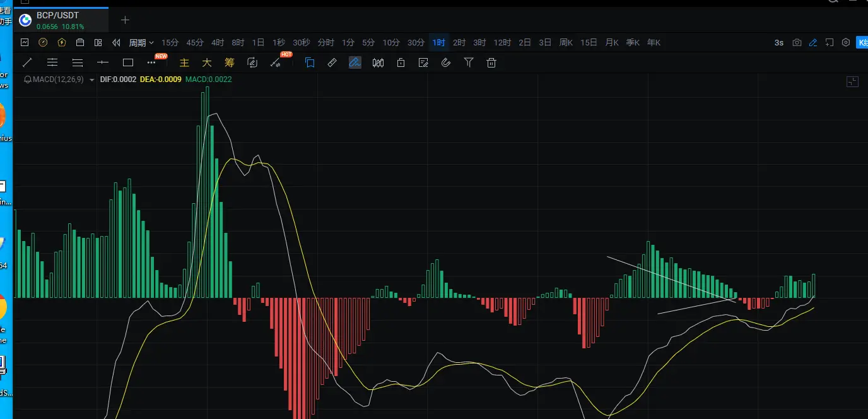This screenshot has width=868, height=419.
Task: Click the funnel filter icon
Action: pos(469,62)
